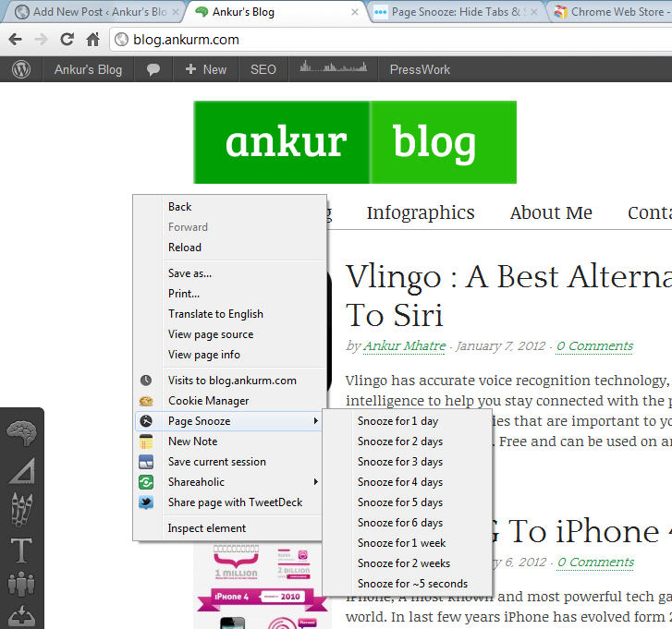Choose Snooze for 1 day
This screenshot has height=629, width=672.
coord(407,421)
